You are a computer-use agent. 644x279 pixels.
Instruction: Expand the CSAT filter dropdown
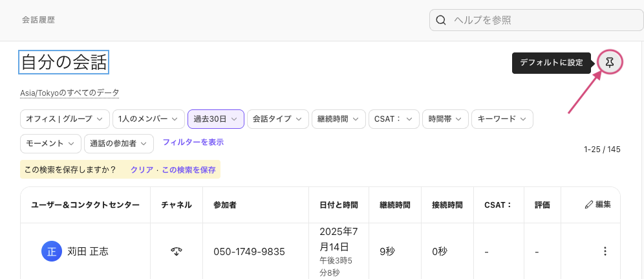(394, 119)
